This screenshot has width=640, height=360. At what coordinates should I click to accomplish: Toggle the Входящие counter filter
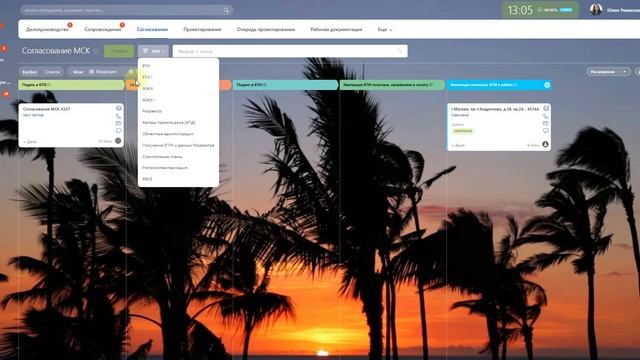(103, 72)
